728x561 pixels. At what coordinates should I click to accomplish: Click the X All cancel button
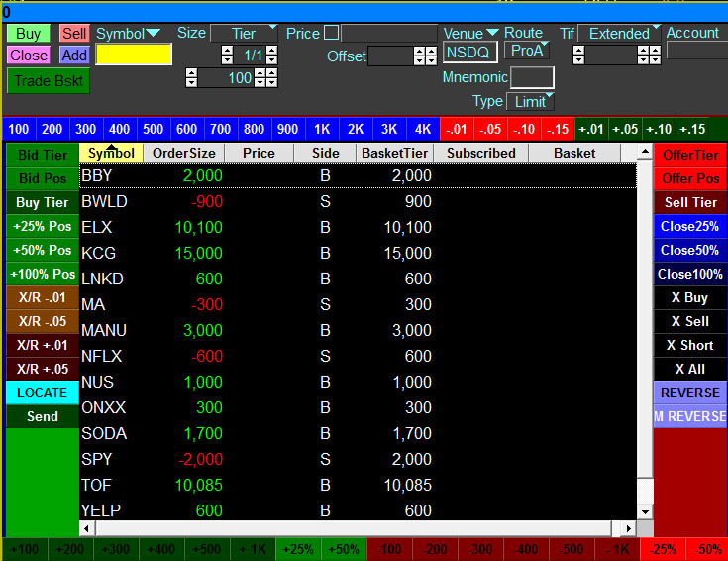pos(690,369)
